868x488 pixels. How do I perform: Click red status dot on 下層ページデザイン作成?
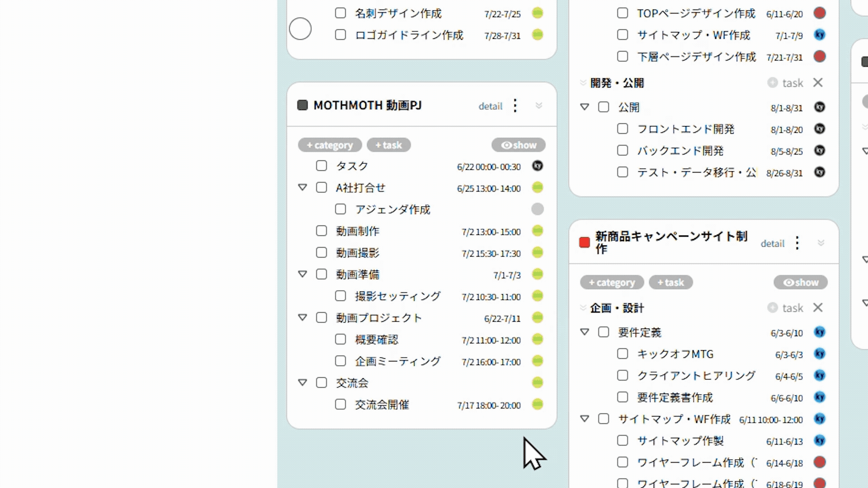[819, 56]
